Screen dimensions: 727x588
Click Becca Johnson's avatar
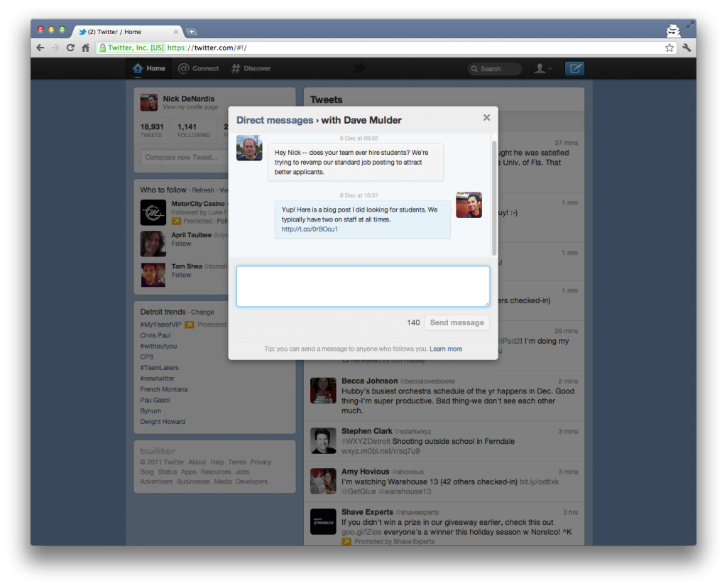(323, 391)
